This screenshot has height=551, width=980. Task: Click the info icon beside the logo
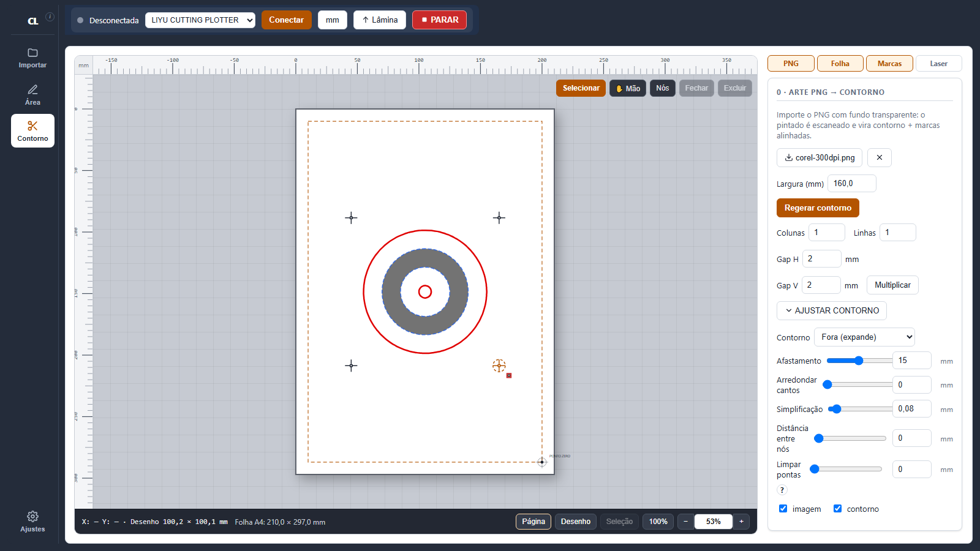[50, 17]
